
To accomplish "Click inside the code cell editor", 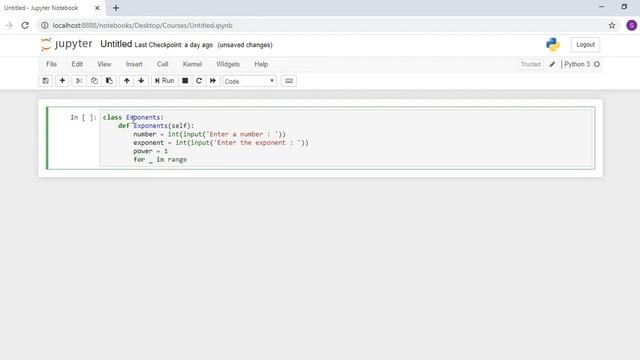I will 347,138.
